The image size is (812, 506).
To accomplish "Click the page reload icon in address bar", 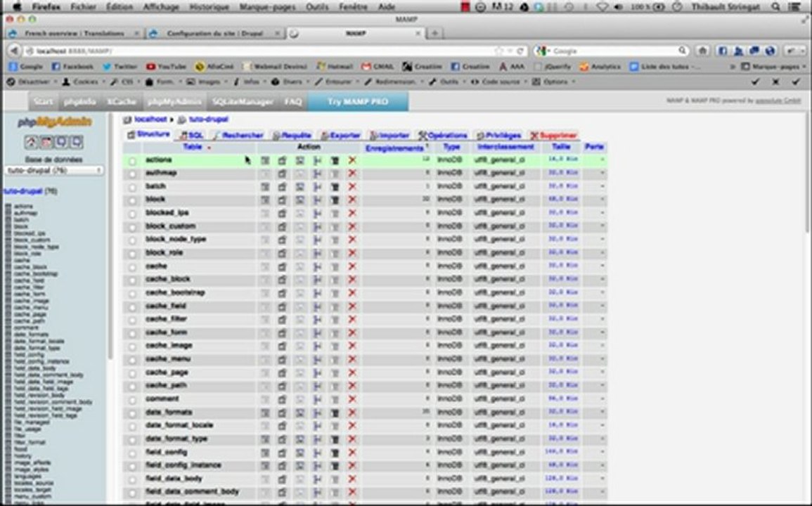I will click(x=520, y=51).
